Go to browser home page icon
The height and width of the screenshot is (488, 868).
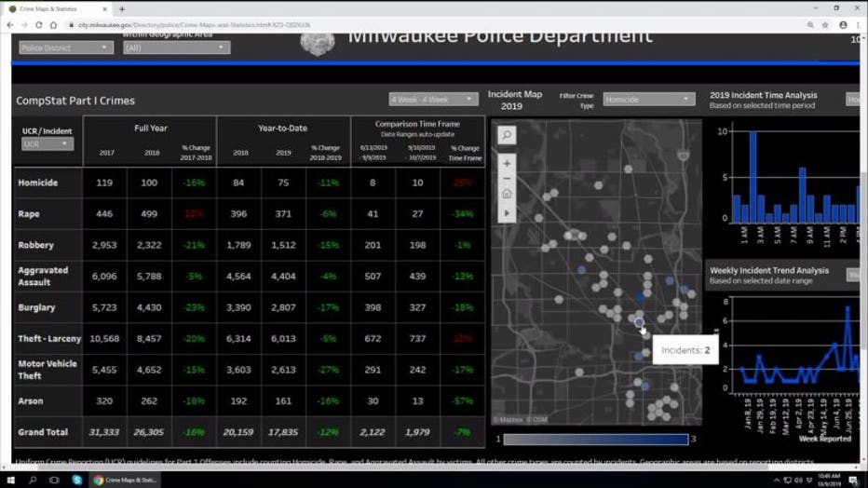(54, 25)
